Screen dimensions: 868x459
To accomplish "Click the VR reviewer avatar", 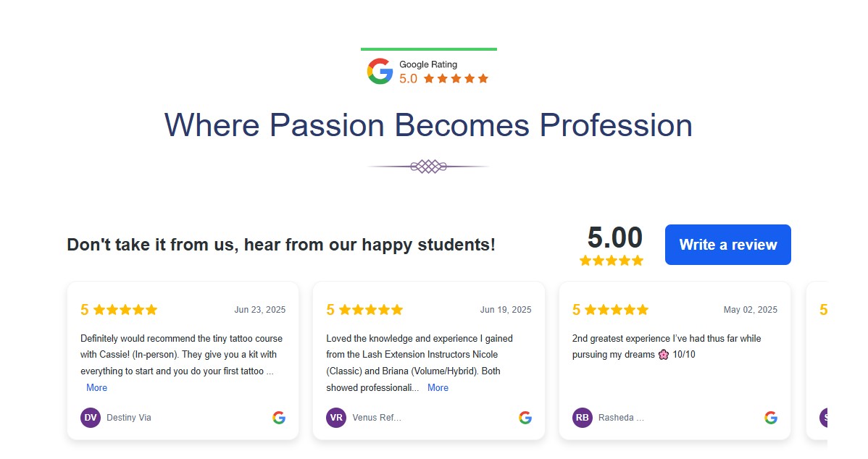I will pyautogui.click(x=336, y=418).
